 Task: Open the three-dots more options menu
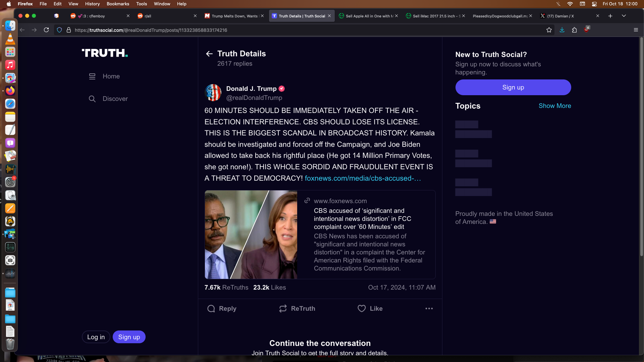tap(429, 308)
